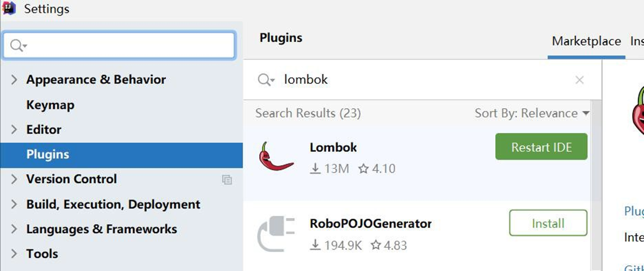Open the Sort By: Relevance dropdown
The height and width of the screenshot is (271, 644).
coord(532,113)
